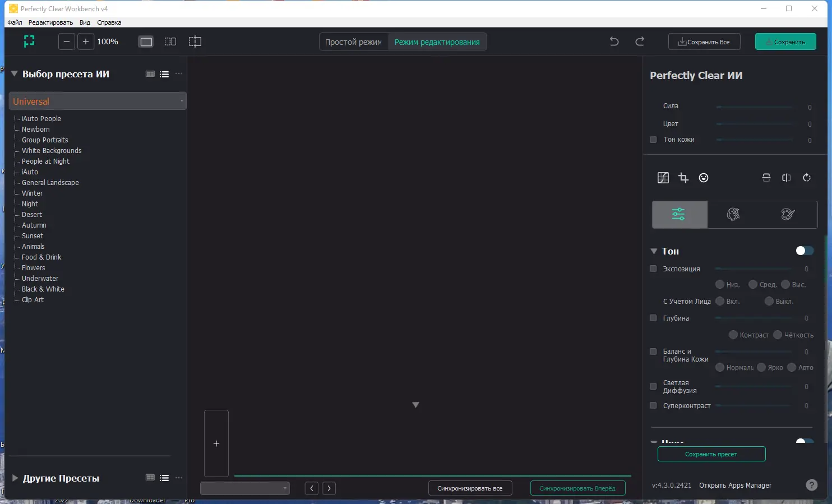Select the Сред. radio option
This screenshot has height=504, width=832.
753,284
